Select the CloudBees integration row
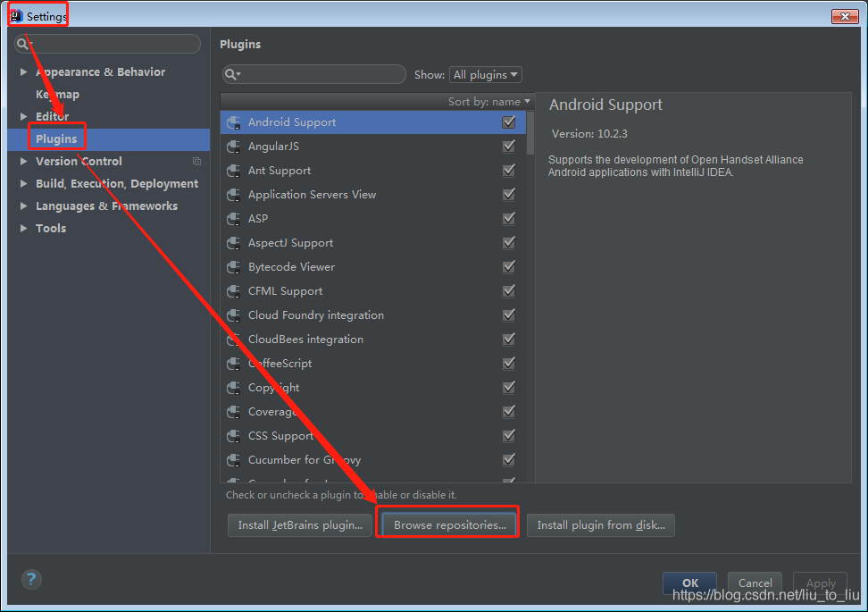 pos(373,339)
